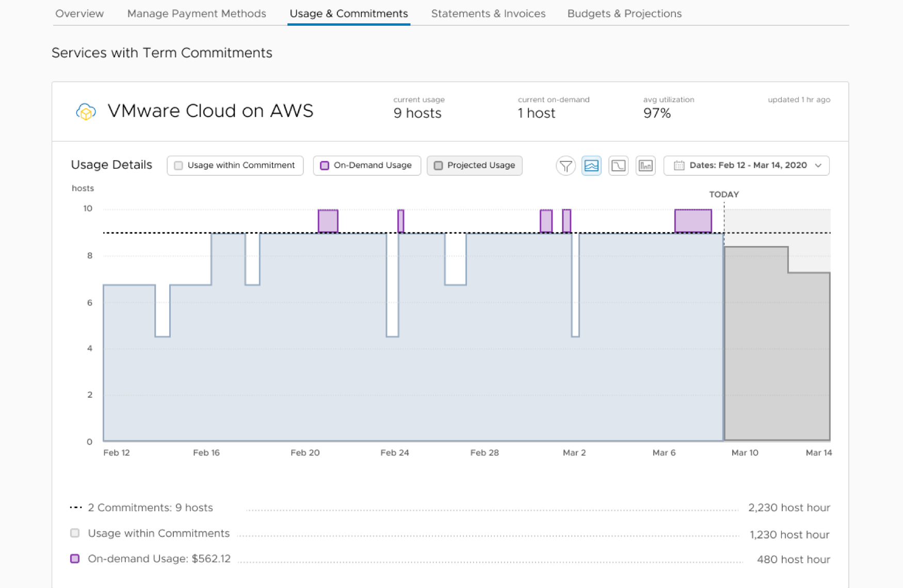Click the 97% avg utilization value
The height and width of the screenshot is (588, 903).
tap(657, 113)
